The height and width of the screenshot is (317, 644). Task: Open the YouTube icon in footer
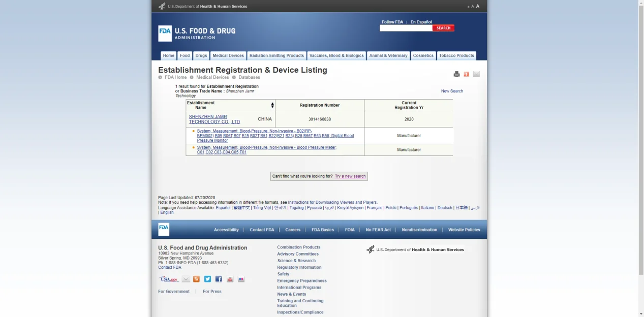click(x=230, y=279)
